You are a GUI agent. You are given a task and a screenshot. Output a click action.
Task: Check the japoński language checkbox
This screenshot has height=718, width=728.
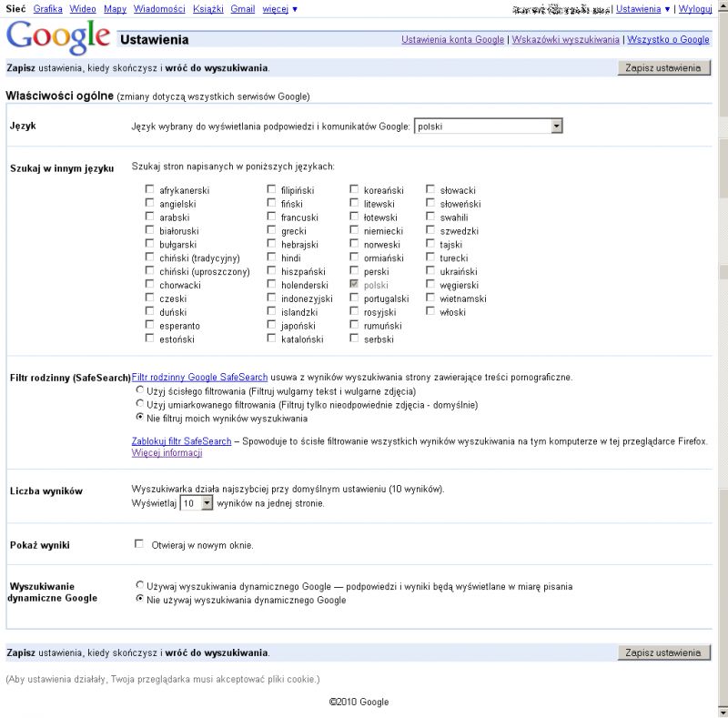[x=271, y=324]
